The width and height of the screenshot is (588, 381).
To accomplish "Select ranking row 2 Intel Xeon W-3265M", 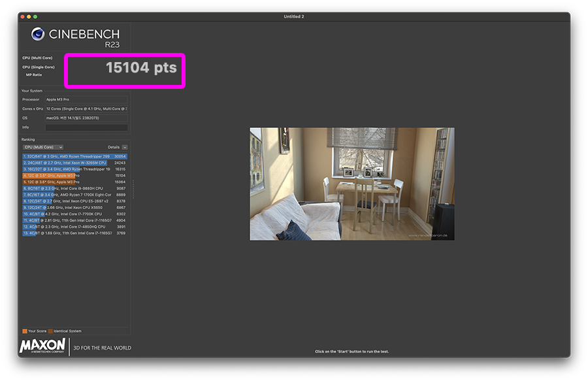I will point(74,163).
